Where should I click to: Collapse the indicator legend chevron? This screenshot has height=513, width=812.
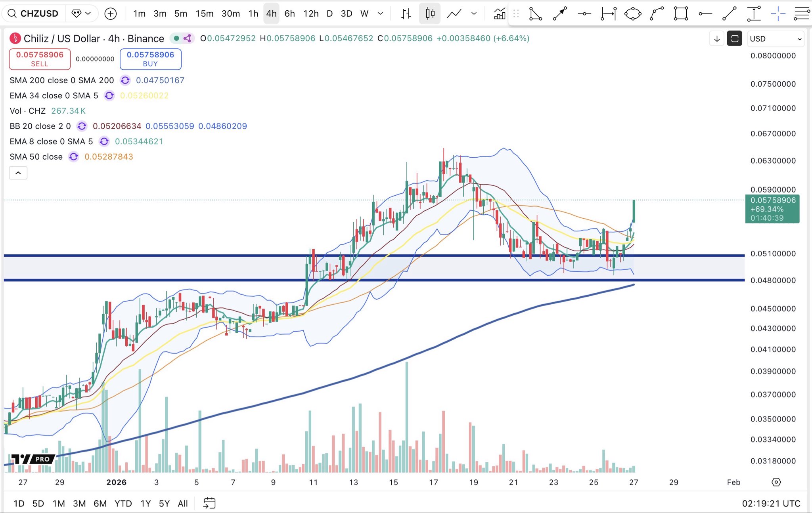click(18, 173)
